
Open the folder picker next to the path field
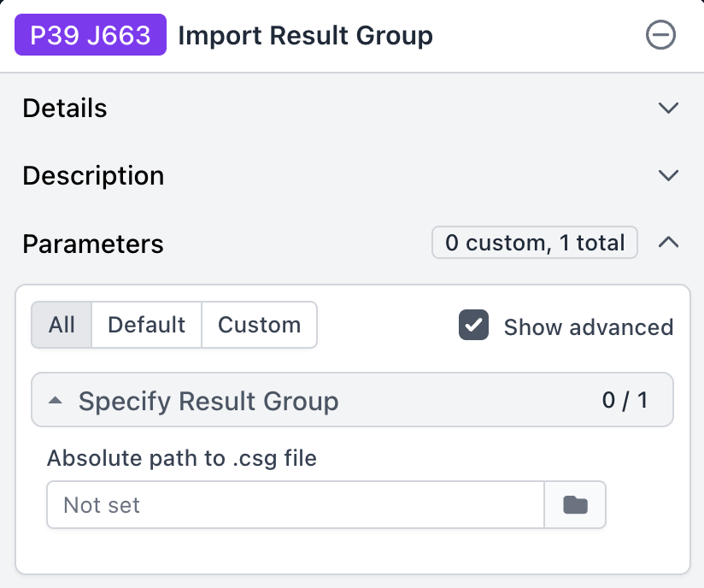pos(575,504)
